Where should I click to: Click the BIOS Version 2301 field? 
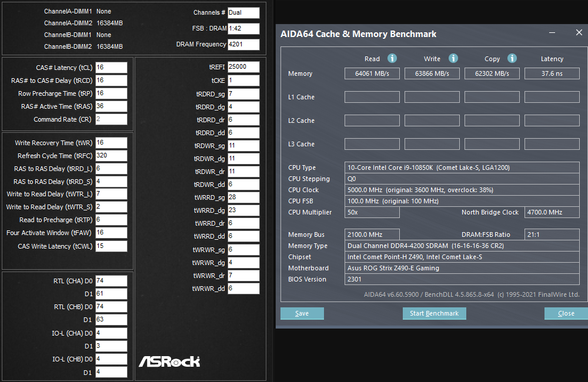(x=462, y=279)
